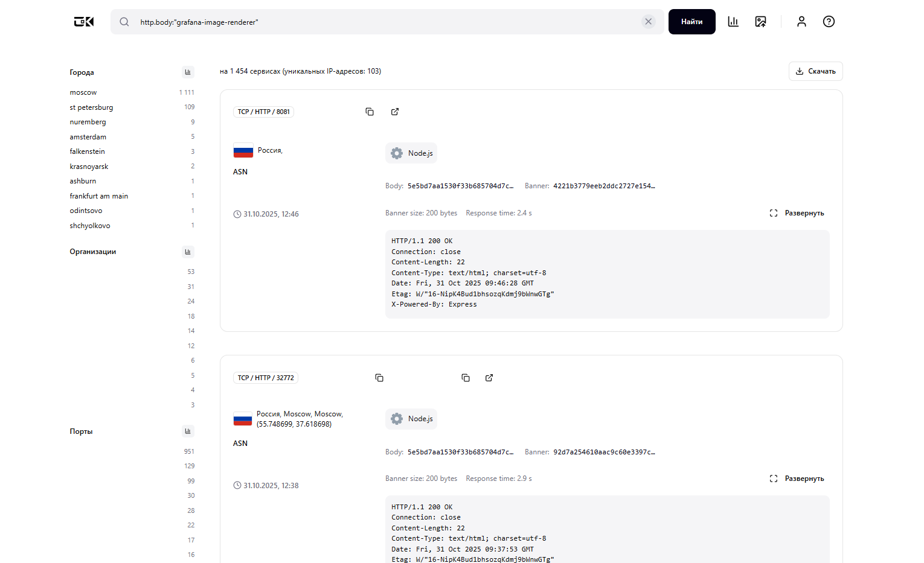924x563 pixels.
Task: Click the Скачать download button
Action: (x=815, y=71)
